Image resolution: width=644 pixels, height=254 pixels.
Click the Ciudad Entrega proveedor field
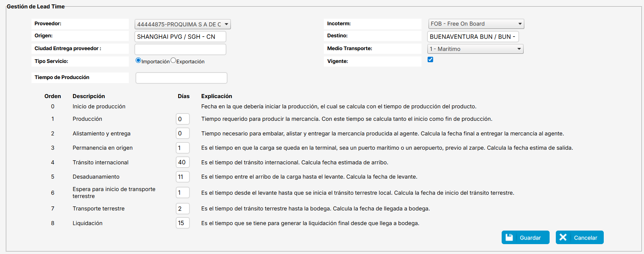(x=180, y=49)
